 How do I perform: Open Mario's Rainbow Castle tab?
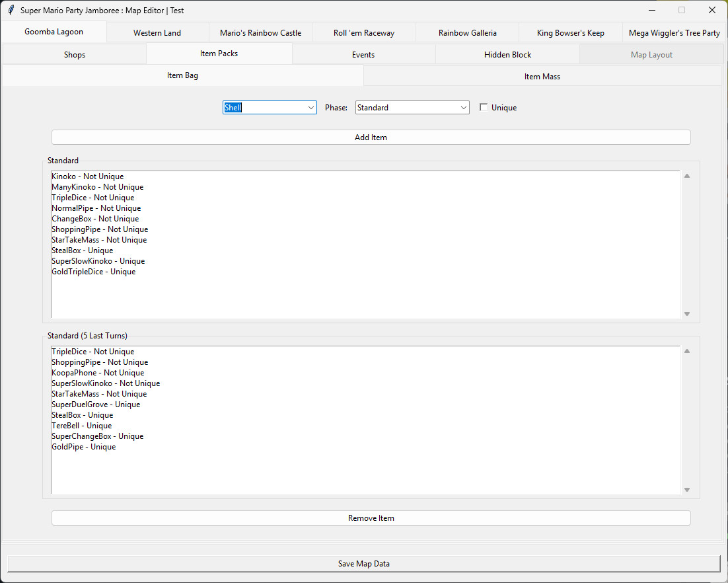[x=260, y=32]
